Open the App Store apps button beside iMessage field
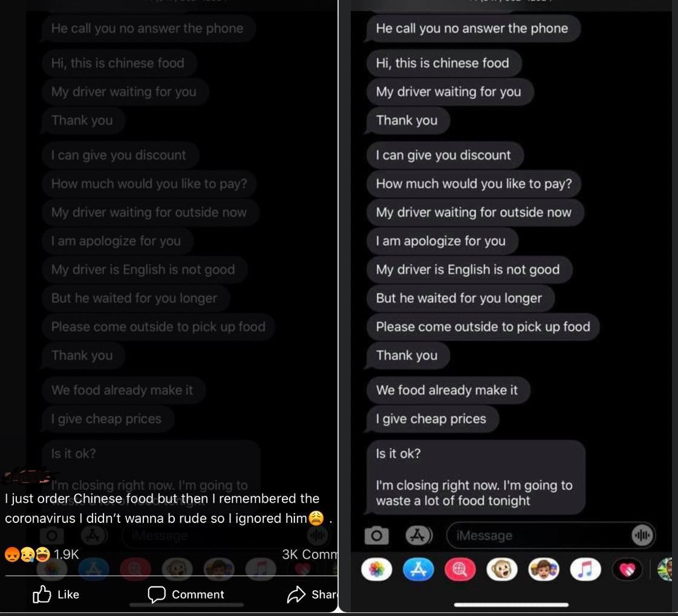678x616 pixels. pos(418,536)
